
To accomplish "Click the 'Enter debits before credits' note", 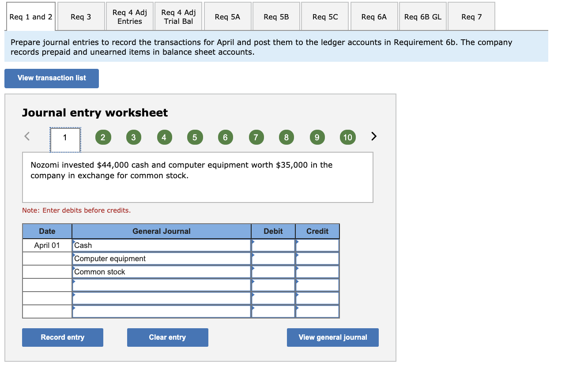I will point(76,210).
